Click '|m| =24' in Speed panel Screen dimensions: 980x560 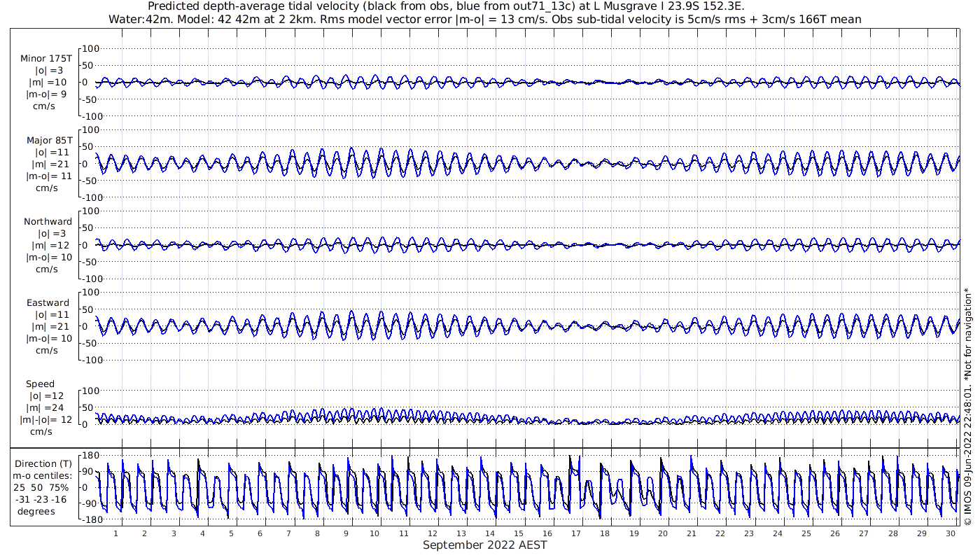[x=47, y=408]
